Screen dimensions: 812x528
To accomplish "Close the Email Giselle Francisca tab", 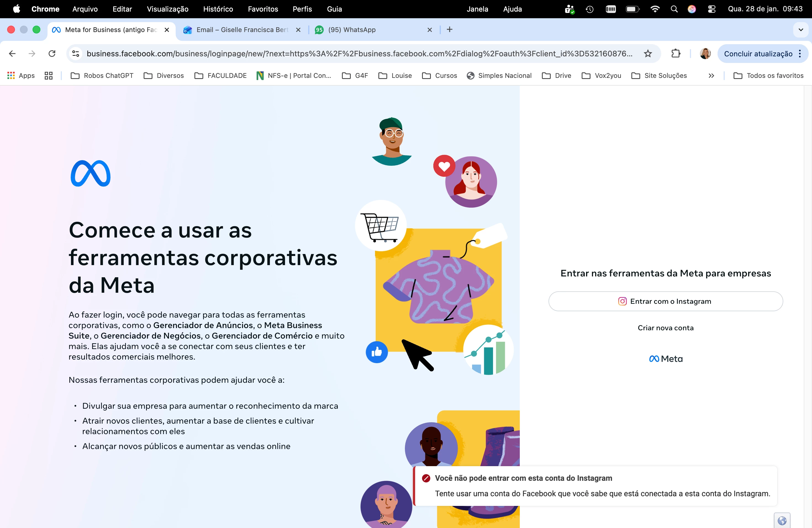I will (298, 30).
